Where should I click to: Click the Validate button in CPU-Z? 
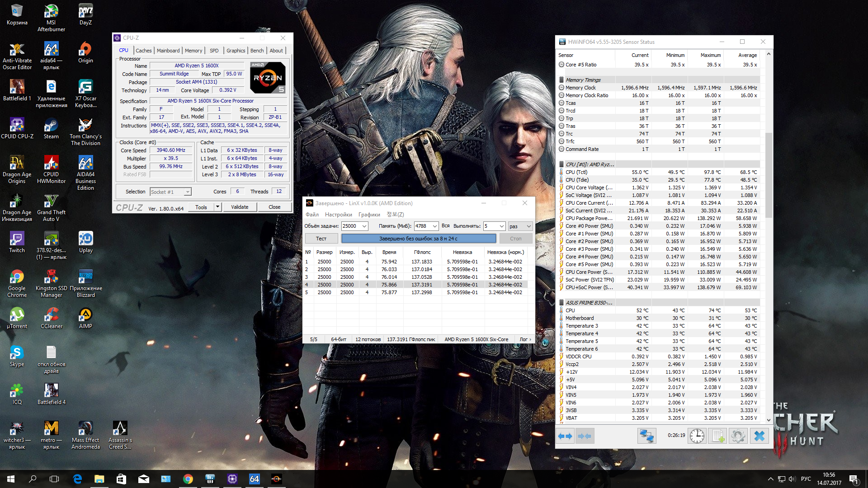(x=240, y=207)
